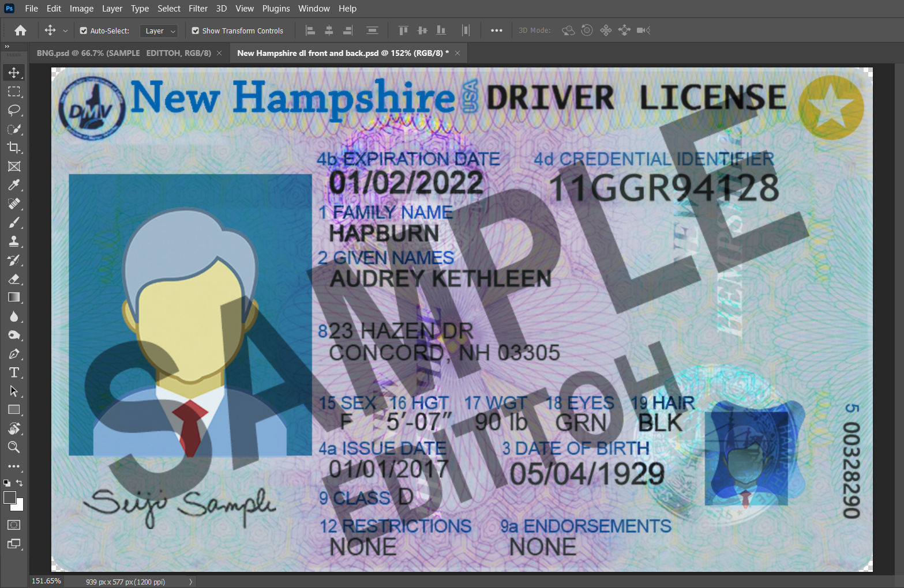Select the Sponge tool
This screenshot has height=588, width=904.
[14, 335]
